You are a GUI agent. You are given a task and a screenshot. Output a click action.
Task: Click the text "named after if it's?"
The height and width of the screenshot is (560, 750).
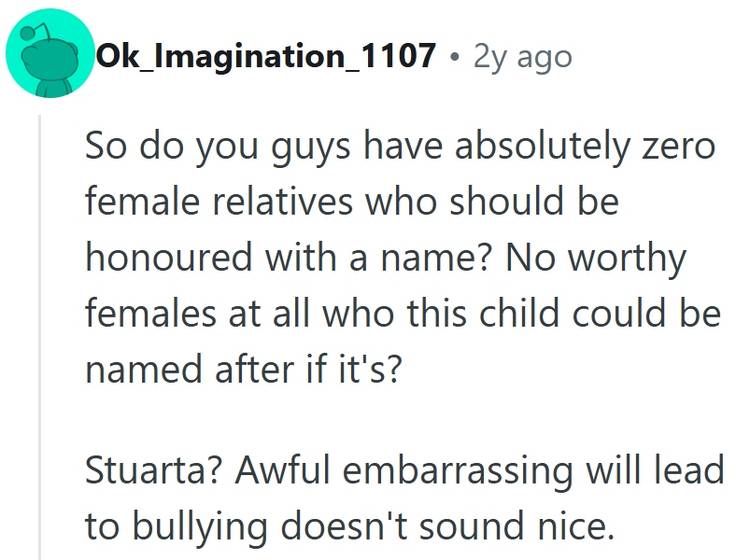tap(243, 370)
